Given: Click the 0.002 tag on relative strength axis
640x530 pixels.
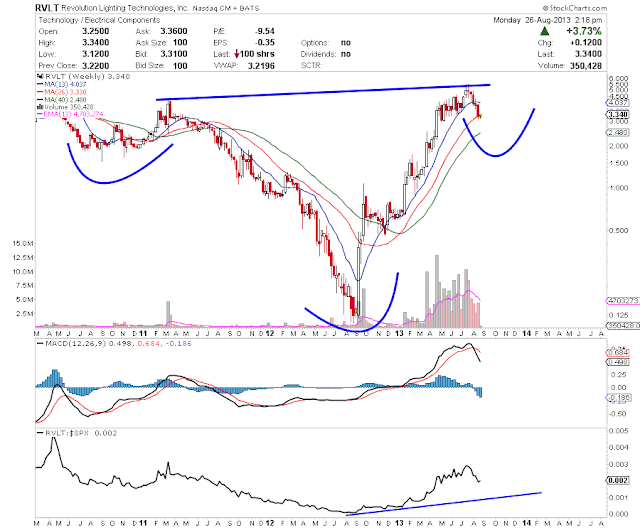Looking at the screenshot, I should [x=618, y=480].
